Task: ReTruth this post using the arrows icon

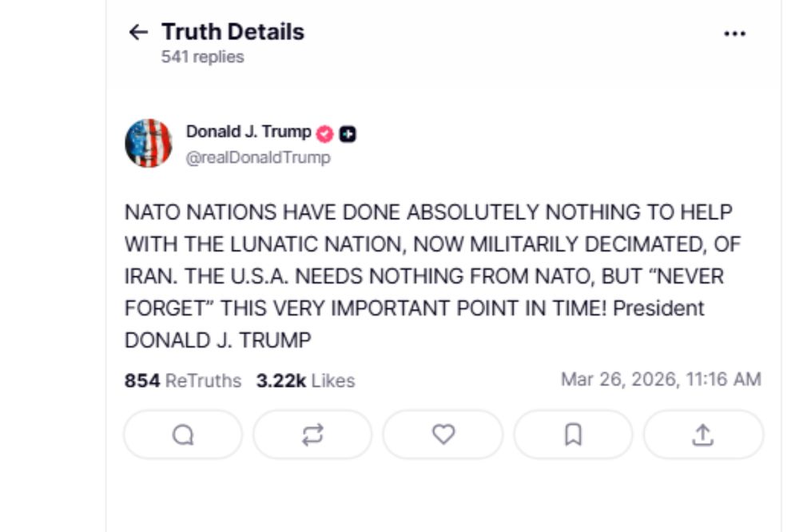Action: pyautogui.click(x=312, y=435)
